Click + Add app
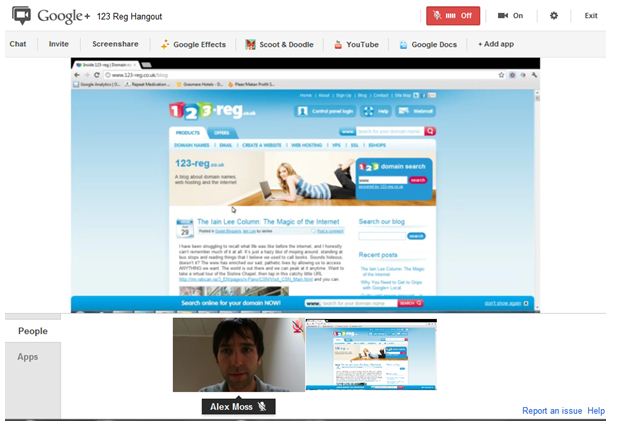 coord(496,44)
